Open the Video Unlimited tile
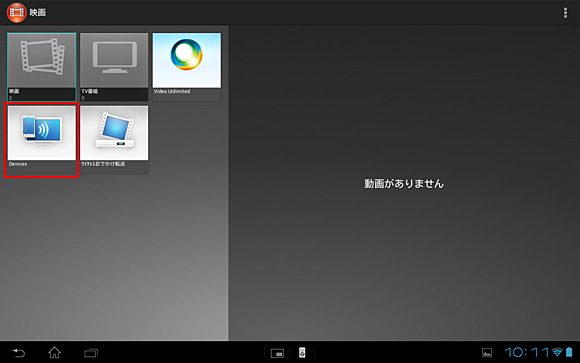Viewport: 580px width, 363px height. [187, 67]
